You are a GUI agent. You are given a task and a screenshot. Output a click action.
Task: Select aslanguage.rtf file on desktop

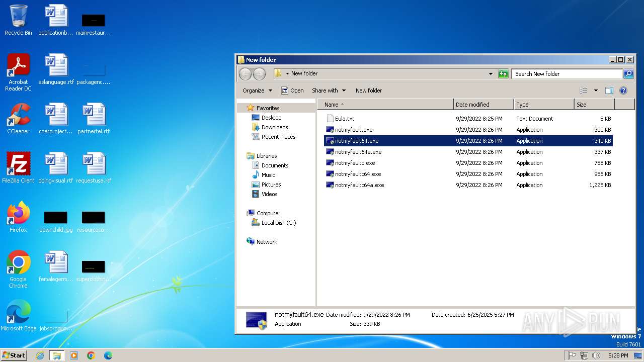pos(56,69)
